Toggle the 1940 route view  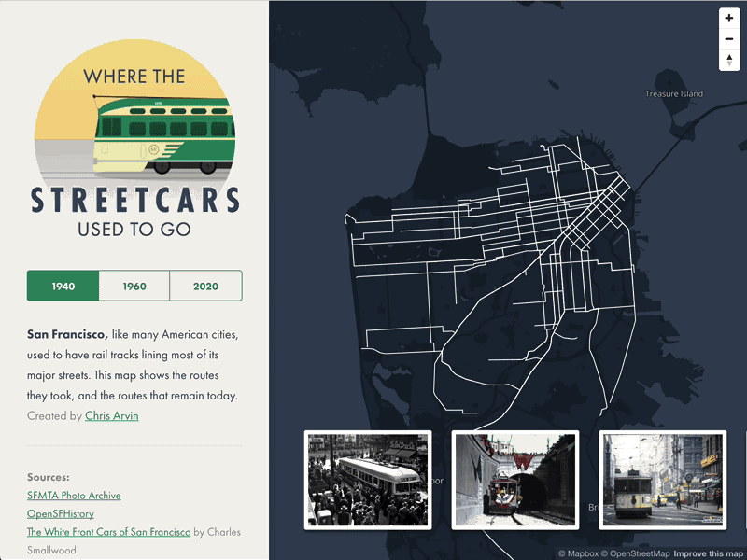click(62, 286)
